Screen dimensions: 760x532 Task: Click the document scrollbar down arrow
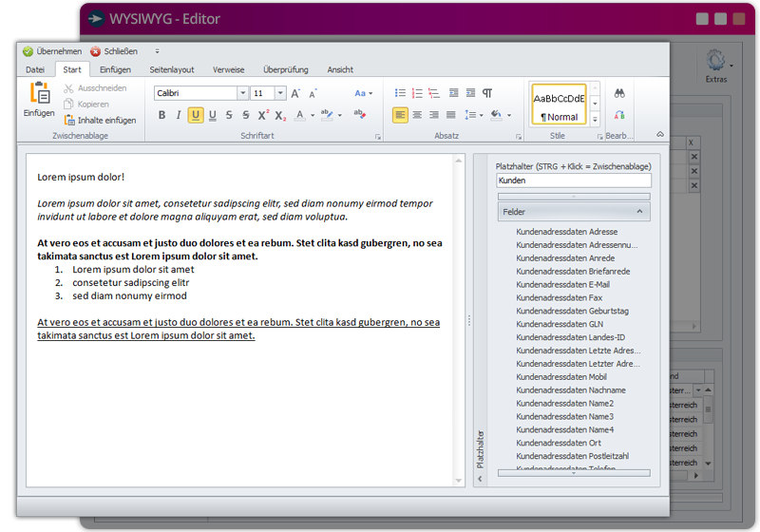point(458,481)
